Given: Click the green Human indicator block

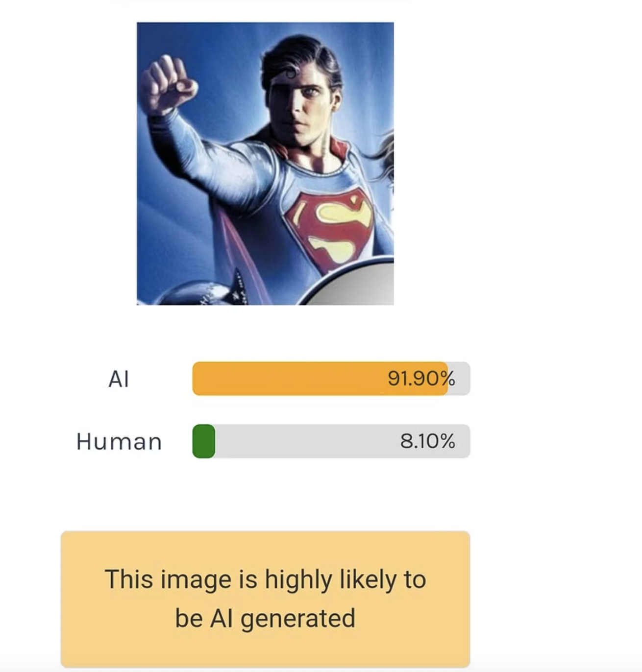Looking at the screenshot, I should 204,441.
